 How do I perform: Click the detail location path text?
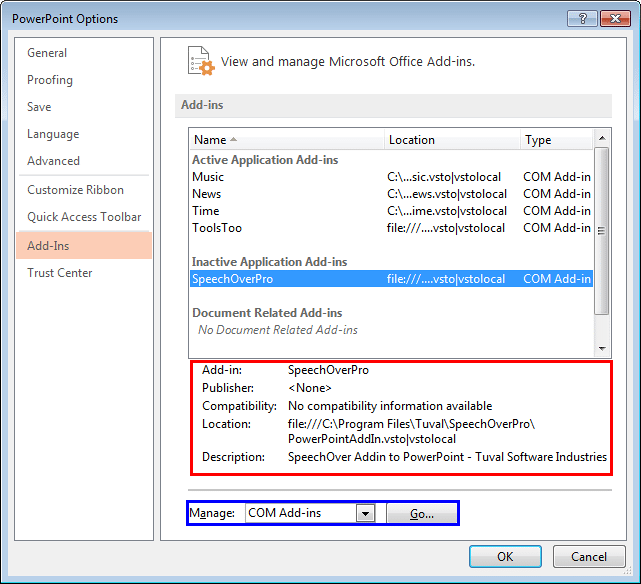pyautogui.click(x=411, y=432)
